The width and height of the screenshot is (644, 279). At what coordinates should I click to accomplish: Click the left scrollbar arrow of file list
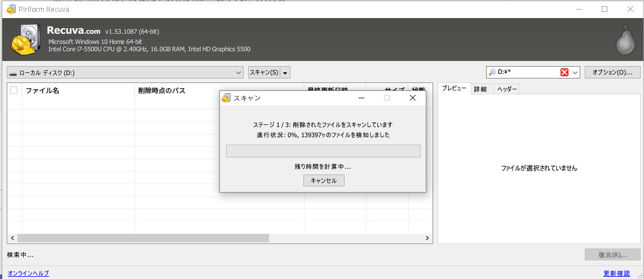[12, 238]
